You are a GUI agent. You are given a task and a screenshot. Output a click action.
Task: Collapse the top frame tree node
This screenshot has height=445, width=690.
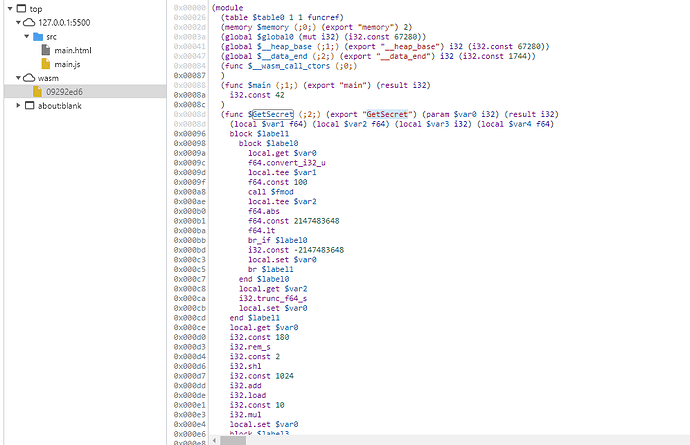coord(10,8)
